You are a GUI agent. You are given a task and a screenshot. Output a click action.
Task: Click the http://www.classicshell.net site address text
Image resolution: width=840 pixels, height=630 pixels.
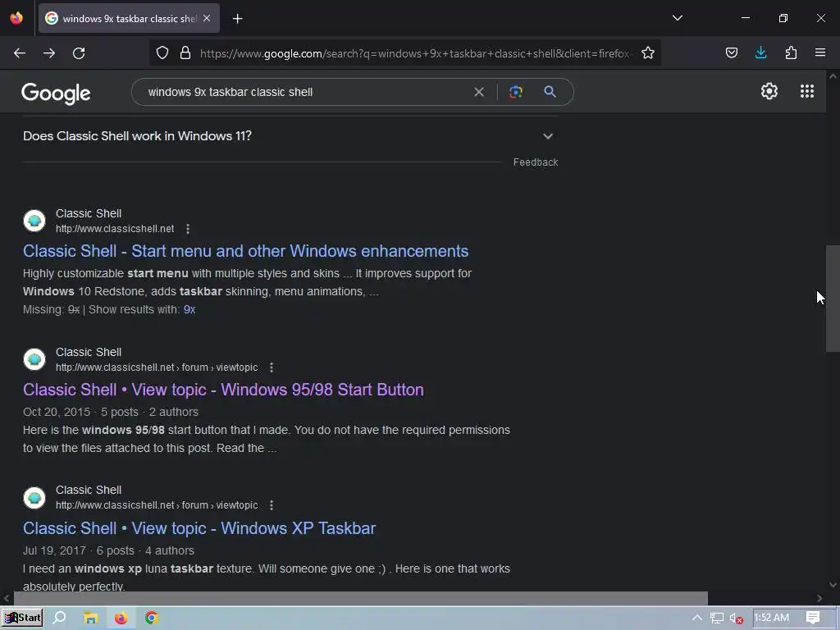[x=115, y=229]
